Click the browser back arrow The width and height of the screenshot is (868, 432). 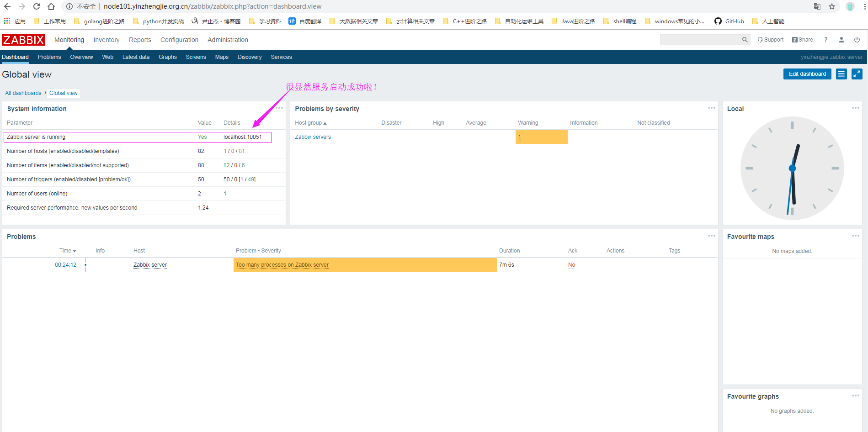pos(7,6)
